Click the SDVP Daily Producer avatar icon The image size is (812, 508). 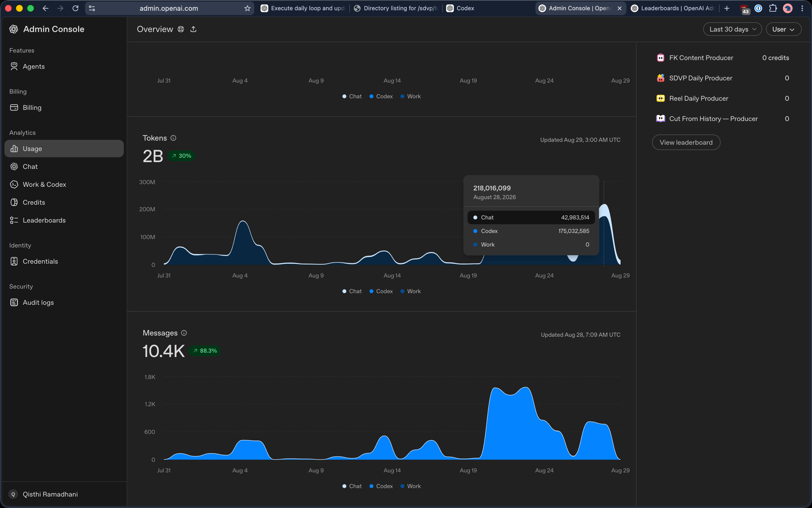661,78
